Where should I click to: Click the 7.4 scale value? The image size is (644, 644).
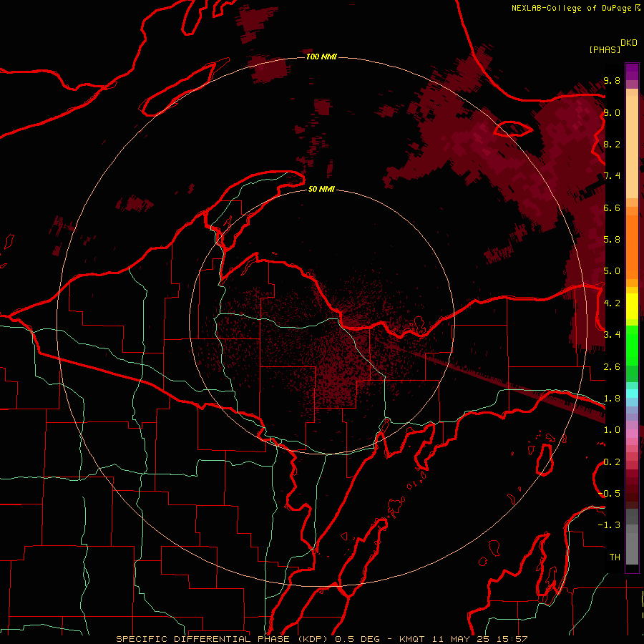pos(612,176)
